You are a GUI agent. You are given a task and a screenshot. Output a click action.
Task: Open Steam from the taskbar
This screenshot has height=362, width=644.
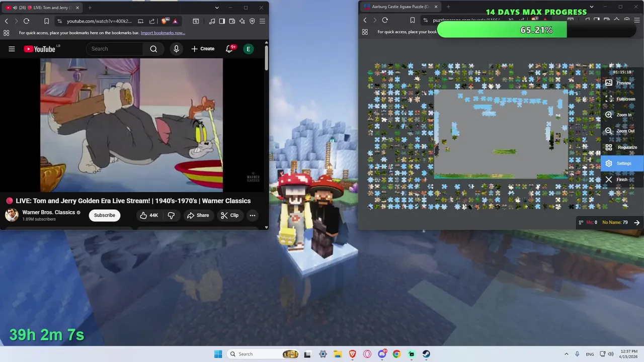tap(426, 354)
